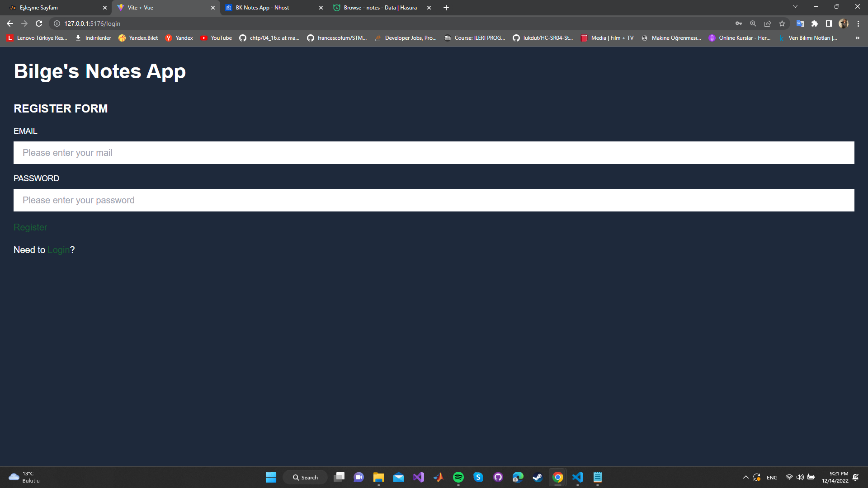
Task: Open the YouTube bookmark
Action: [216, 38]
